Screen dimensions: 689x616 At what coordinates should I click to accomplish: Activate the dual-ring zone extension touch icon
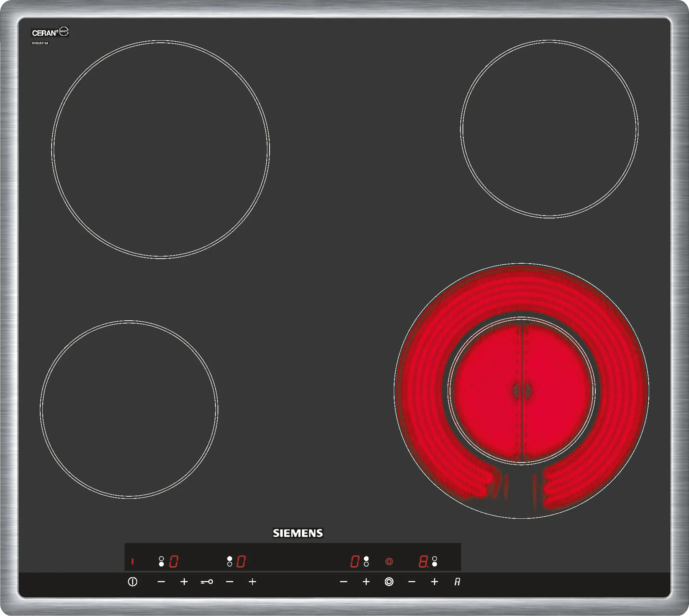point(389,582)
